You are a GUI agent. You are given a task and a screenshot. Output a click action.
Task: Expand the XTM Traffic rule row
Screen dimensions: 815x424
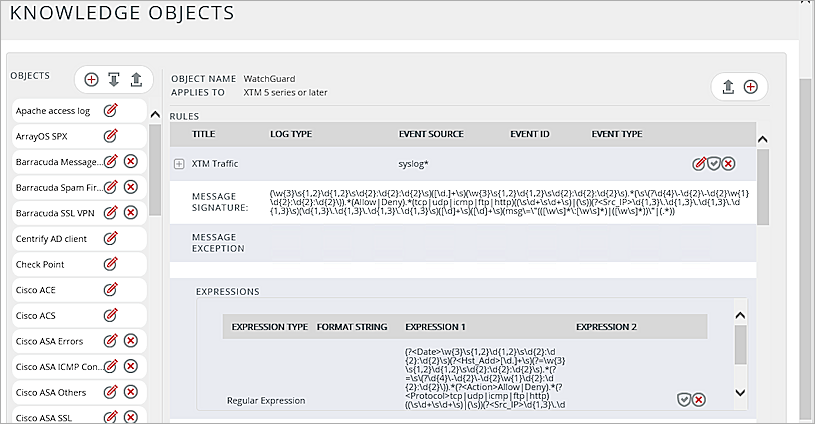pos(179,163)
